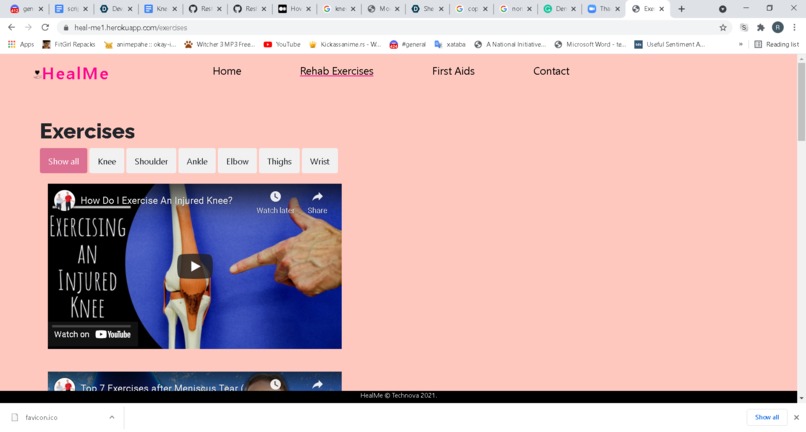Open the Contact nav link
This screenshot has height=432, width=806.
(551, 71)
